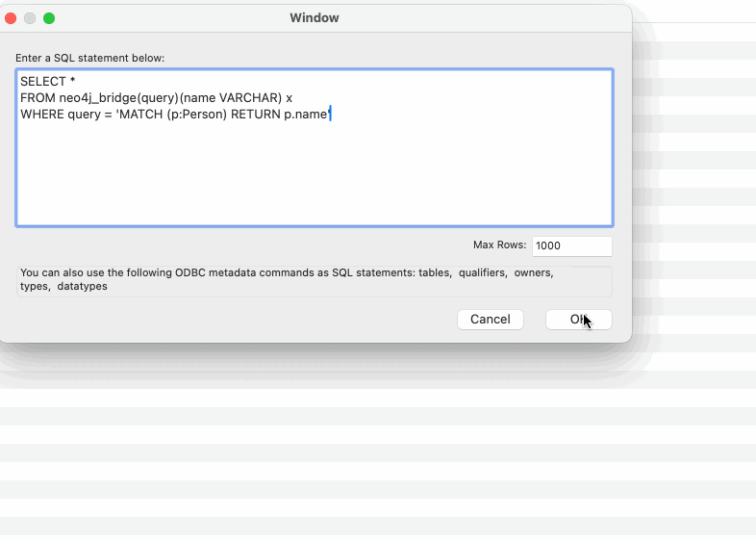The image size is (756, 541).
Task: Close the dialog with red button
Action: pos(11,18)
